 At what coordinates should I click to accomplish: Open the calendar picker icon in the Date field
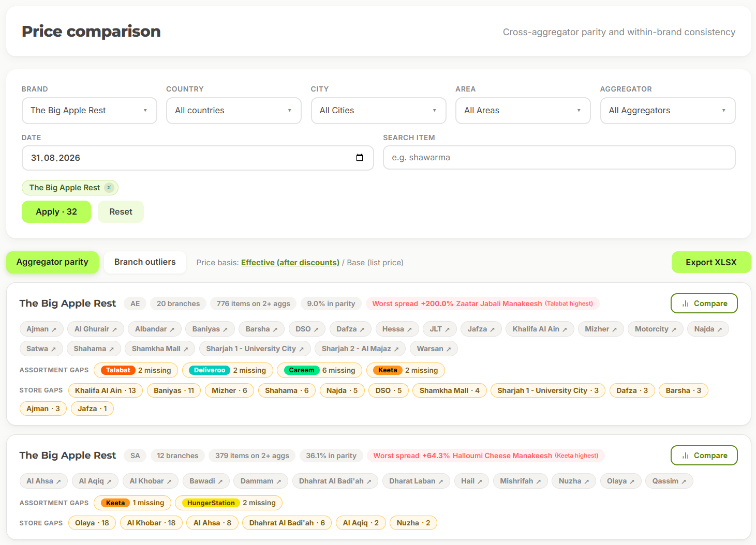[x=360, y=158]
